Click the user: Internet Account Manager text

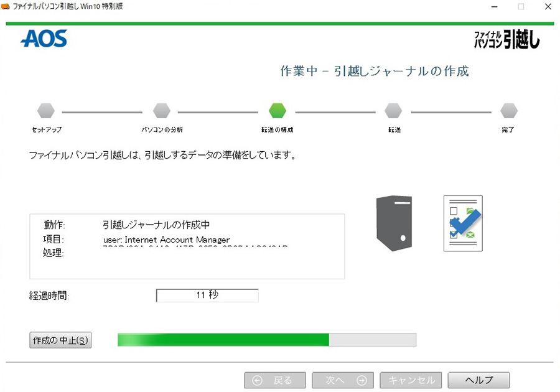(166, 240)
